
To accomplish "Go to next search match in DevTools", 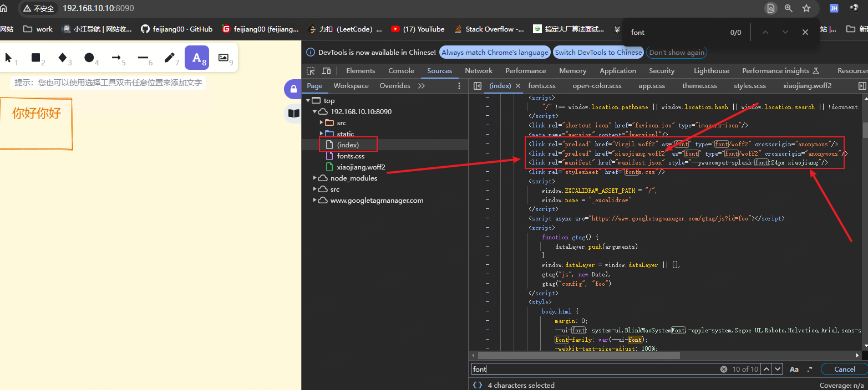I will pos(778,369).
